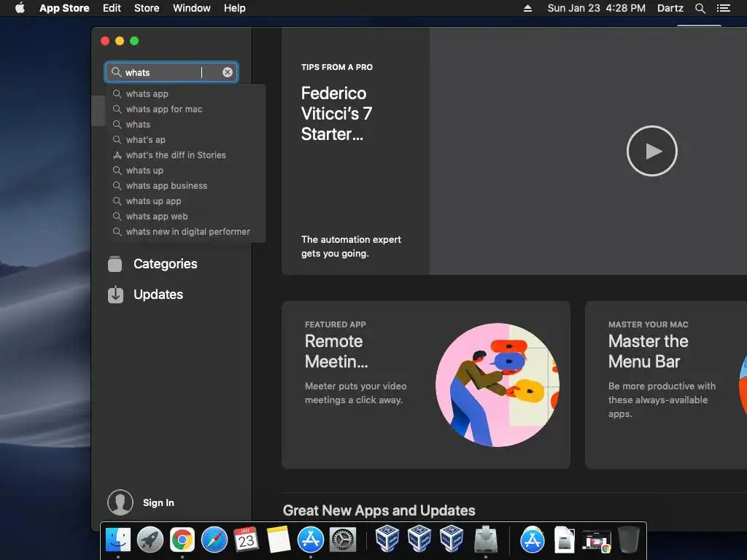The height and width of the screenshot is (560, 747).
Task: Open the Window menu
Action: pos(192,8)
